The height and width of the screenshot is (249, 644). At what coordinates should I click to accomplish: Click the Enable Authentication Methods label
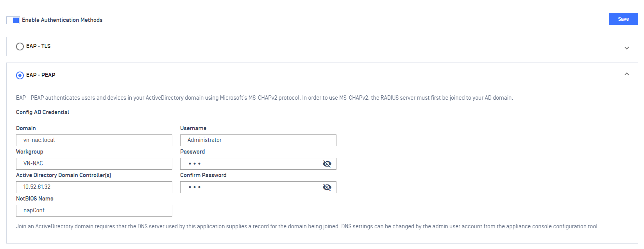62,20
